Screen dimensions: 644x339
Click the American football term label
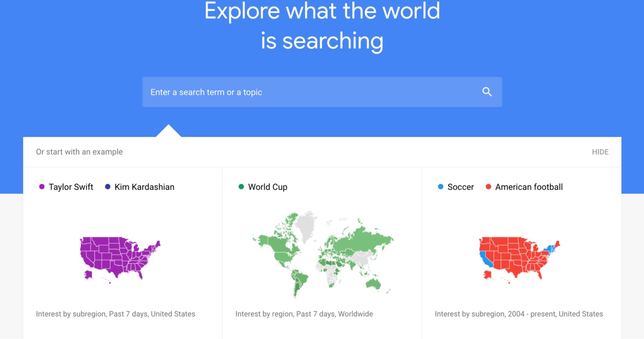pos(529,187)
